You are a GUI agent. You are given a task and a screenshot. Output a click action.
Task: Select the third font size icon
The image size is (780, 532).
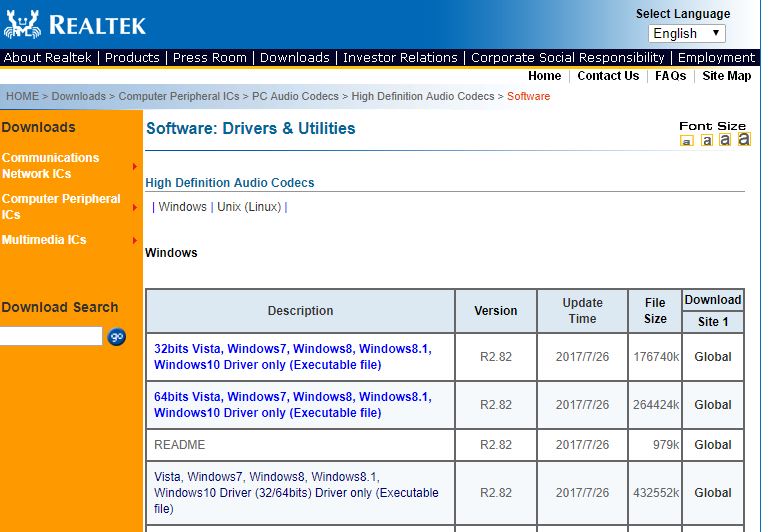pyautogui.click(x=725, y=140)
